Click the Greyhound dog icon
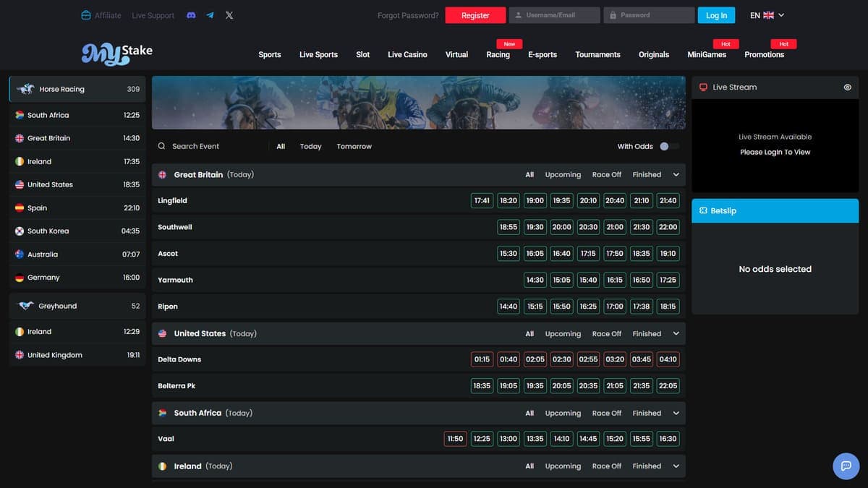Viewport: 868px width, 488px height. pyautogui.click(x=26, y=306)
